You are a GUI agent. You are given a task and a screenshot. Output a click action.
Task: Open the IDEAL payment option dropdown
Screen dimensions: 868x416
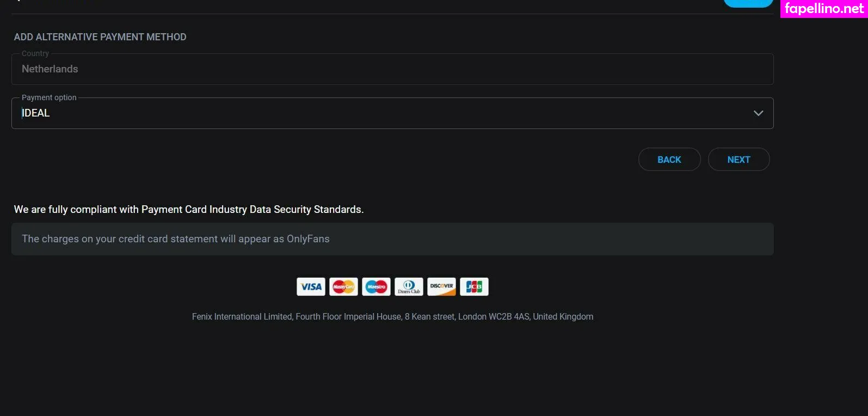click(x=392, y=113)
